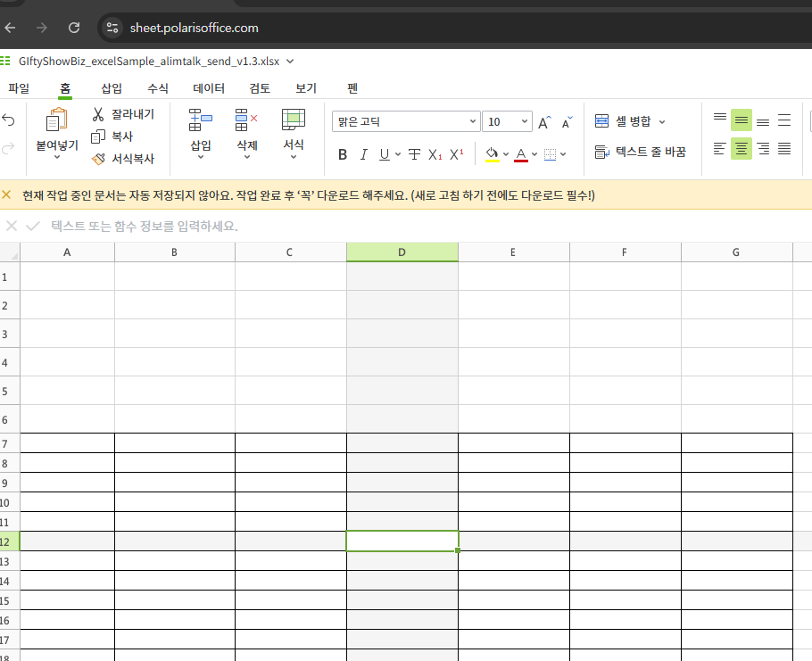Select the subscript X₁ icon
812x661 pixels.
(435, 153)
